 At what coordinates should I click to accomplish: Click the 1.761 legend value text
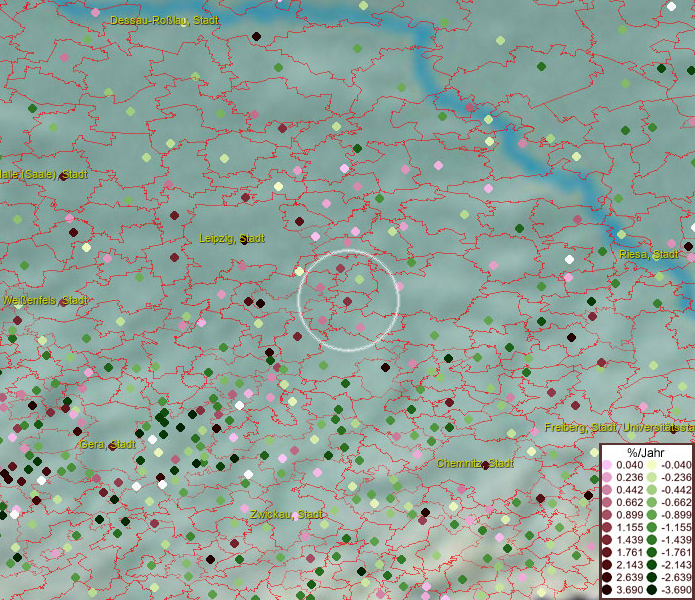[629, 553]
